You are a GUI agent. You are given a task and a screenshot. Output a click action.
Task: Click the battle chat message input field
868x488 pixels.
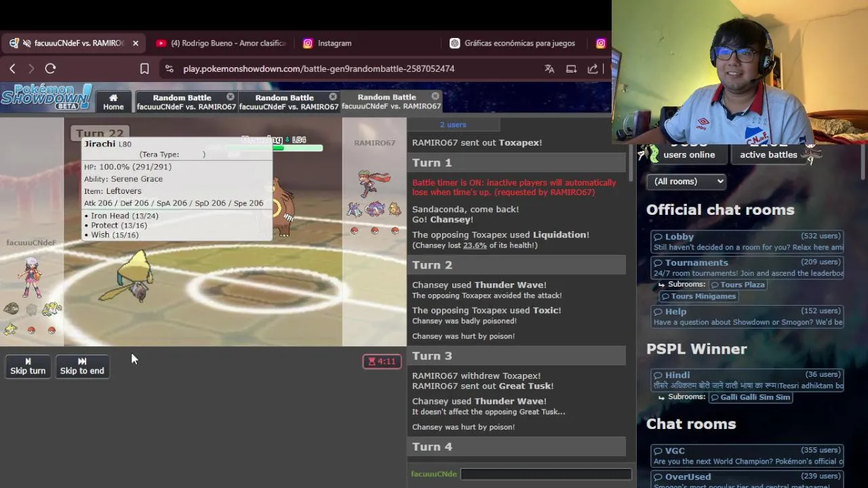click(x=546, y=474)
